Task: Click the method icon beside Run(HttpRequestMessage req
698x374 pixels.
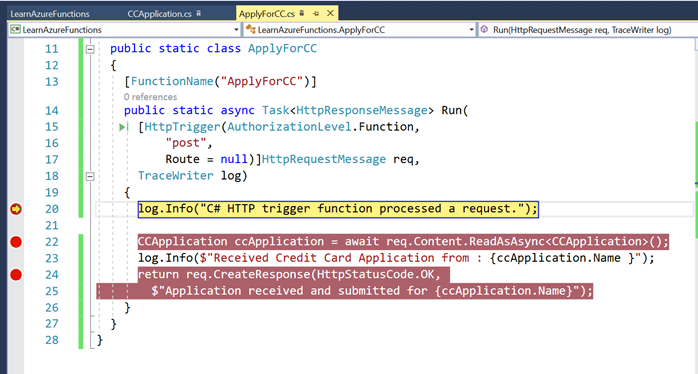Action: [485, 29]
